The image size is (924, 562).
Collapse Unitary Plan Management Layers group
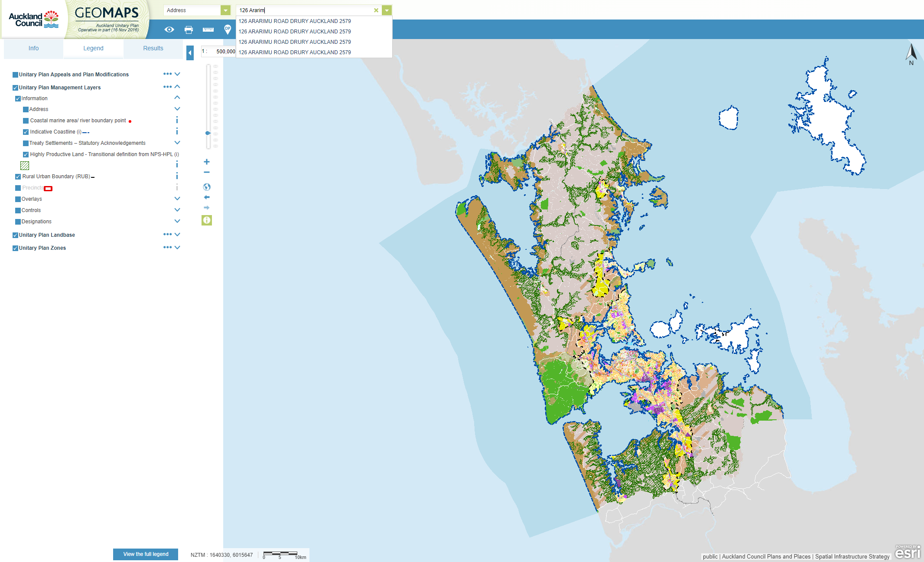point(177,87)
